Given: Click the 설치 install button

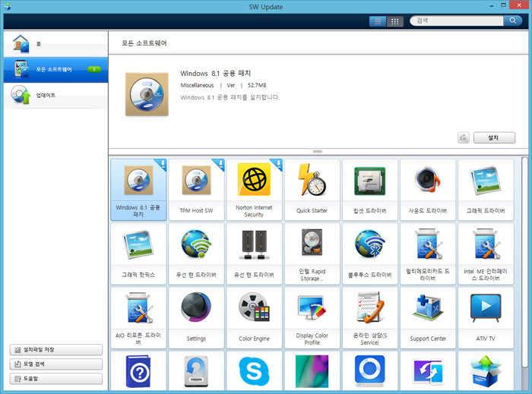Looking at the screenshot, I should pyautogui.click(x=494, y=137).
